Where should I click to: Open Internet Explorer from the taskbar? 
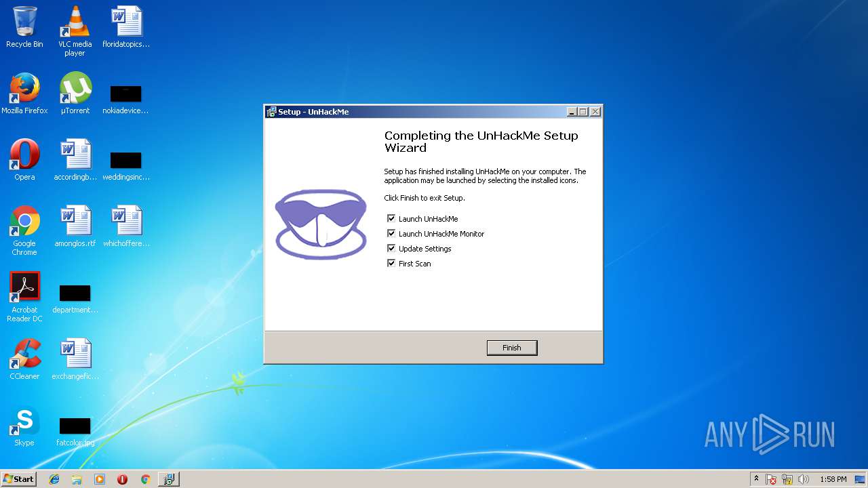pos(54,479)
